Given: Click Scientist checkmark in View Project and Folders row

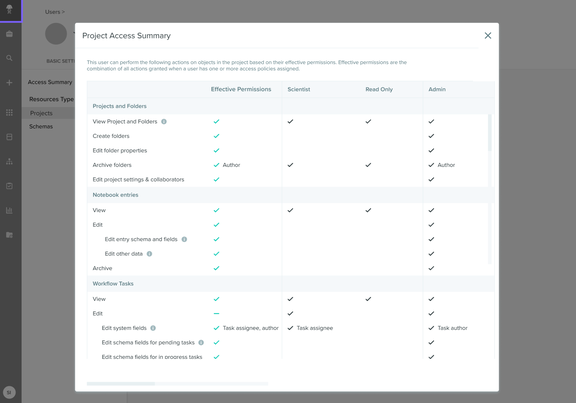Looking at the screenshot, I should coord(290,122).
